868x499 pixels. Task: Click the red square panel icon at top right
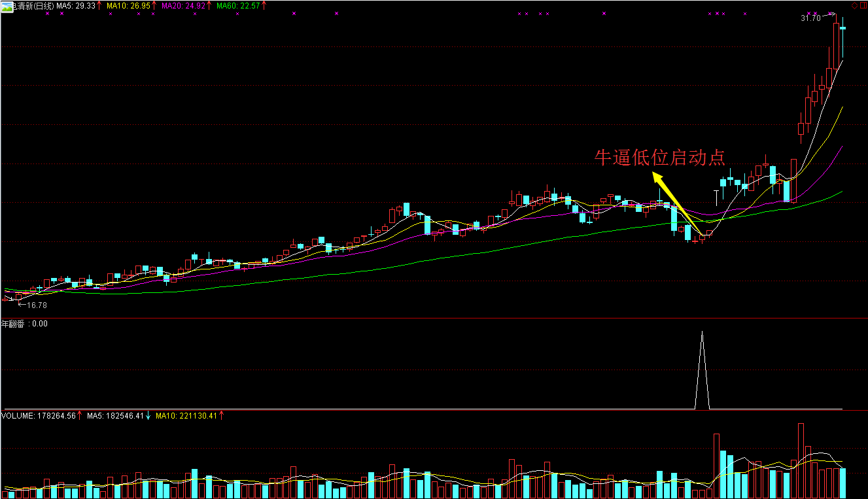click(x=863, y=5)
